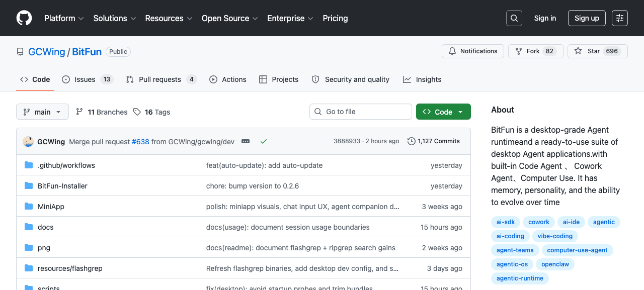The image size is (644, 290).
Task: Switch to the Insights tab
Action: coord(422,79)
